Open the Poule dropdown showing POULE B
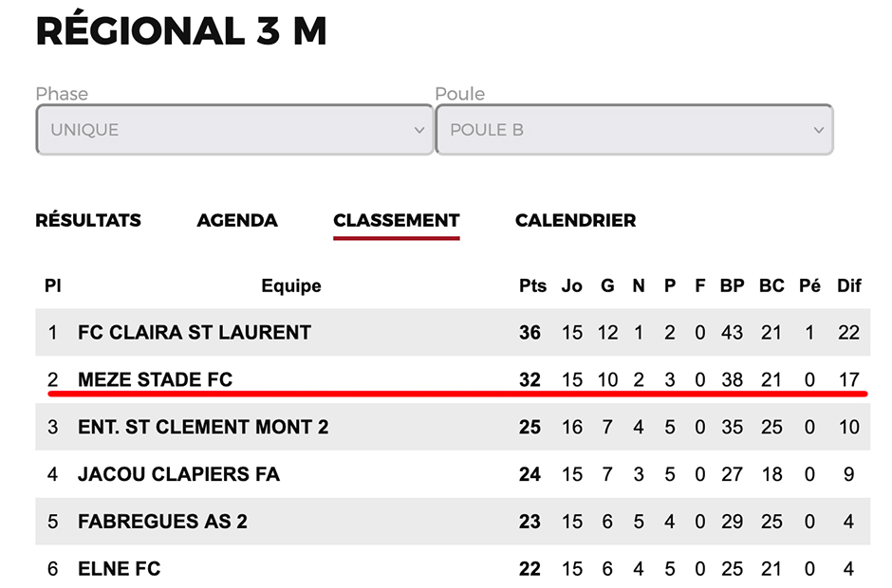Viewport: 892px width, 588px height. (x=633, y=130)
